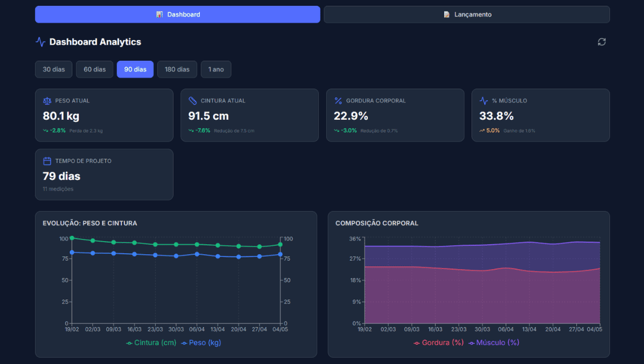Select the 60 dias period
The image size is (644, 364).
[x=94, y=69]
